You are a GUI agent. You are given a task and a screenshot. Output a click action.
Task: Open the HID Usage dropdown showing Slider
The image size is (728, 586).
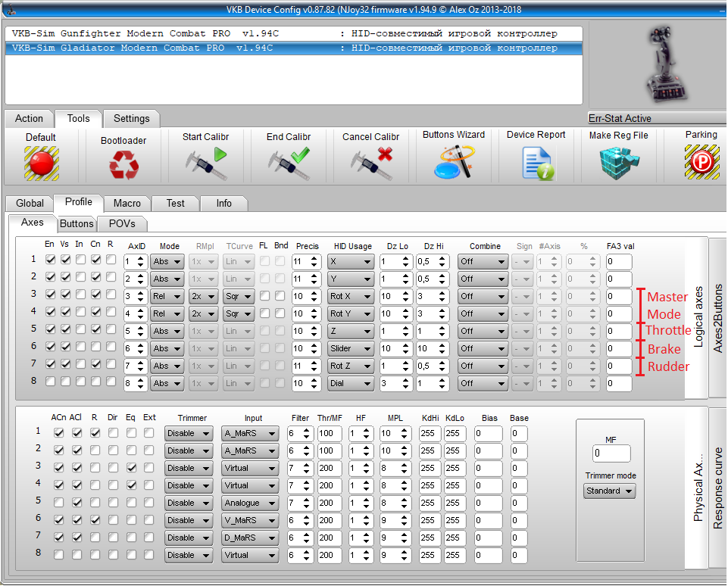351,348
